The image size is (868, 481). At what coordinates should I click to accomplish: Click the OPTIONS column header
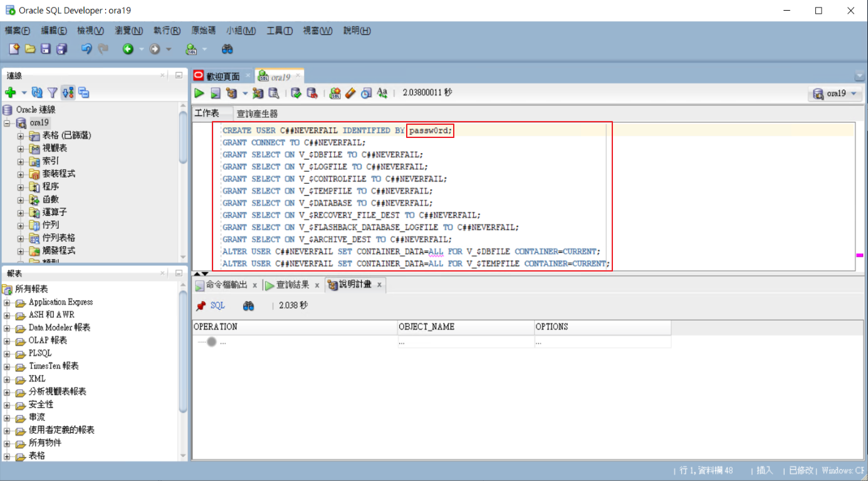[x=602, y=327]
